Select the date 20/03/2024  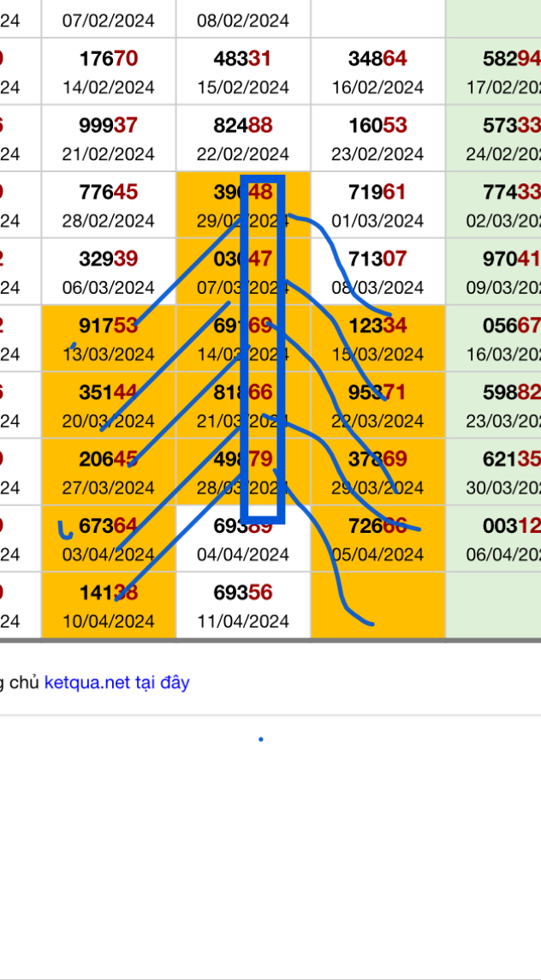click(x=109, y=421)
